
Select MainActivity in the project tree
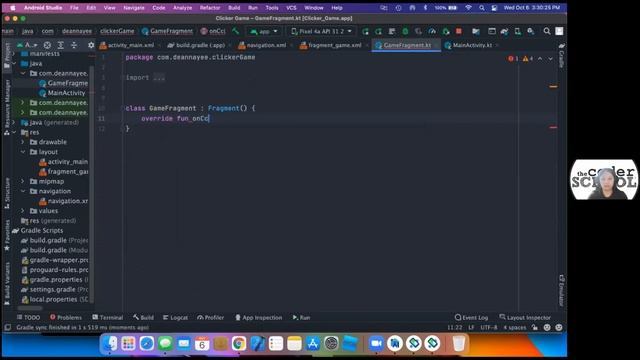(x=66, y=93)
